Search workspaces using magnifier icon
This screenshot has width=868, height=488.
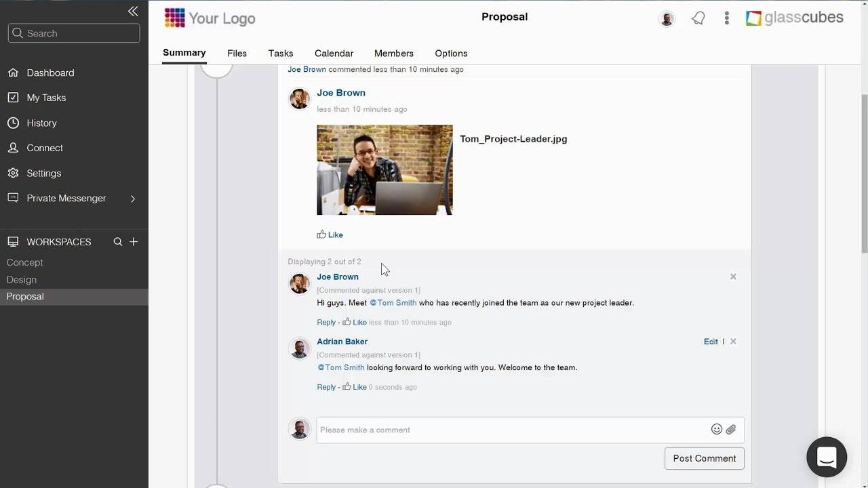[x=118, y=242]
